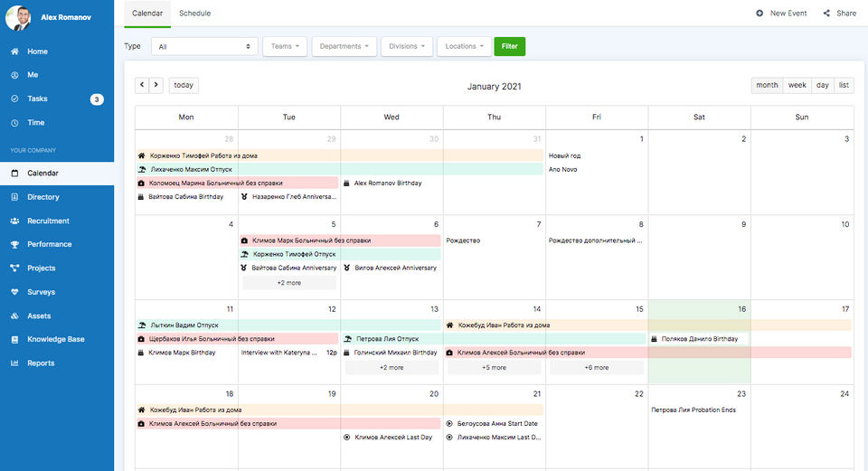Expand the Teams dropdown filter
Screen dimensions: 868x471
click(285, 46)
